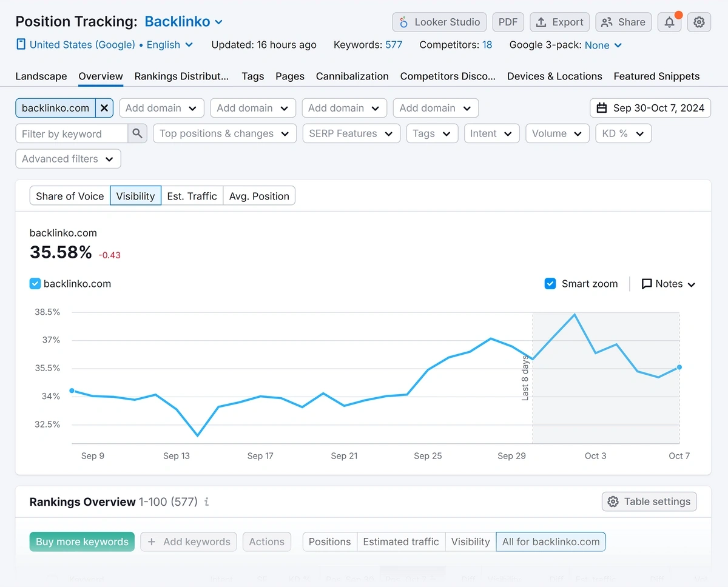Select the Estimated traffic table view

401,542
